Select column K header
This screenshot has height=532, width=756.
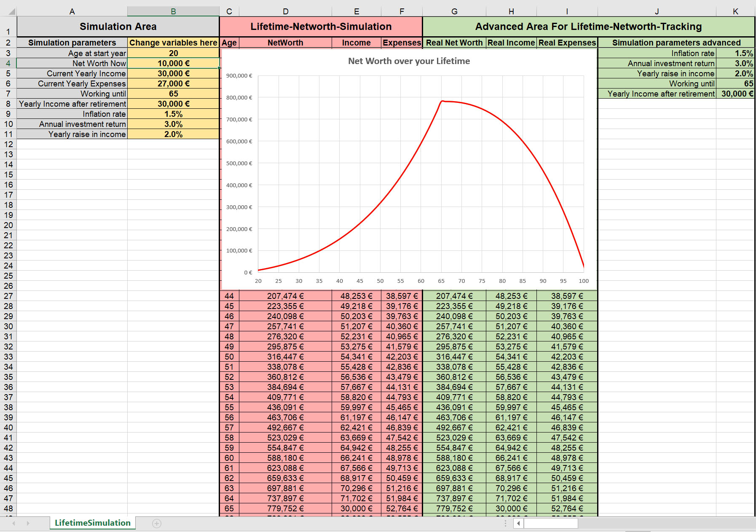[x=735, y=11]
